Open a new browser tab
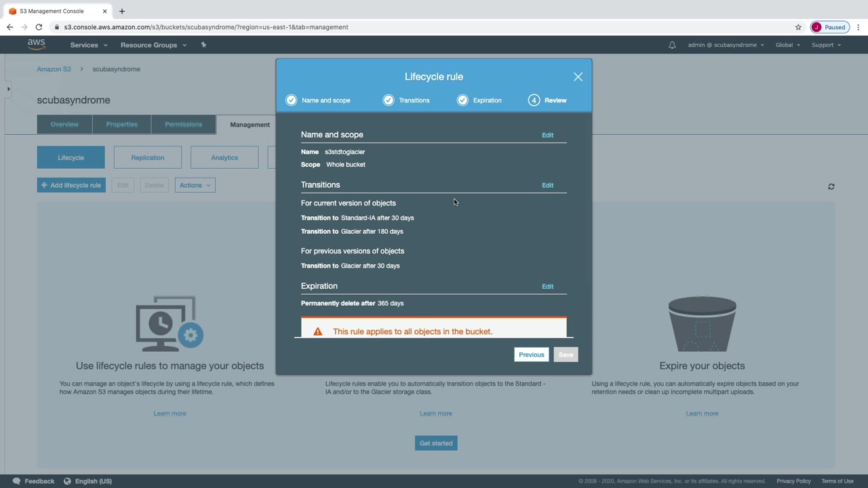The height and width of the screenshot is (488, 868). (x=122, y=11)
